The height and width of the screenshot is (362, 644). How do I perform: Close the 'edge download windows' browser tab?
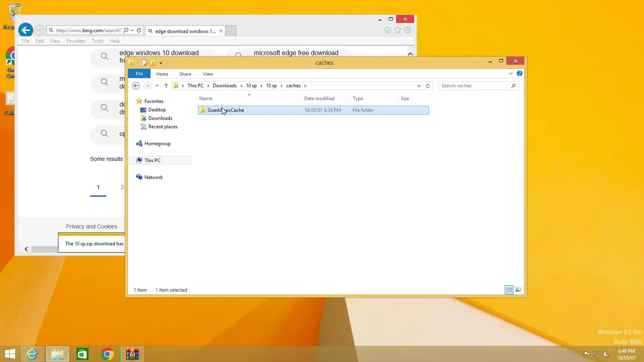click(x=221, y=31)
